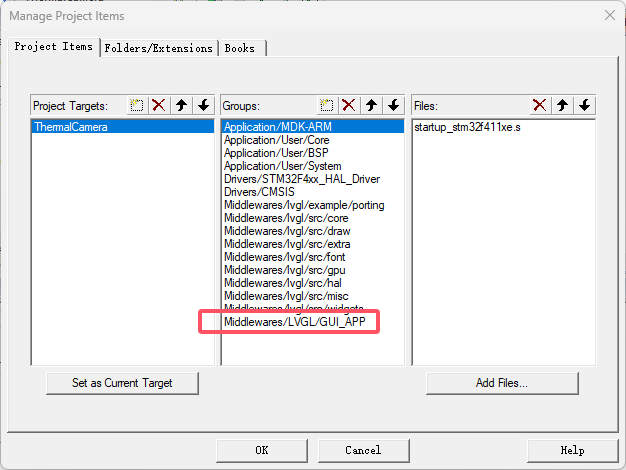Click Delete icon in Project Targets header

pos(158,105)
